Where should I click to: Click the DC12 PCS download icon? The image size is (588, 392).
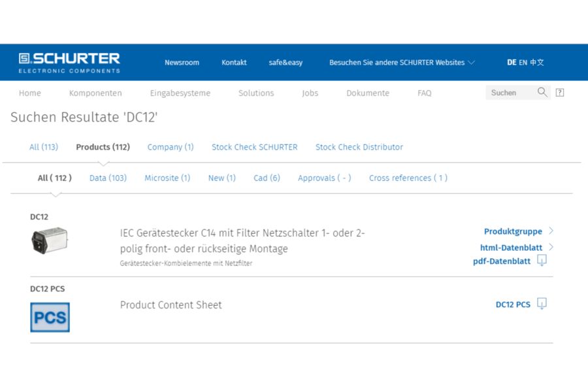pos(542,303)
